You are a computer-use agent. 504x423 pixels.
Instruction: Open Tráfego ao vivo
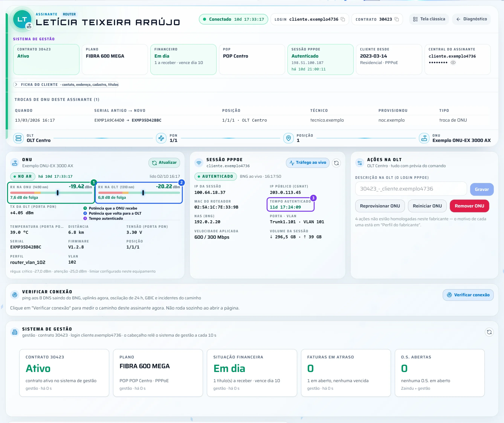(308, 163)
